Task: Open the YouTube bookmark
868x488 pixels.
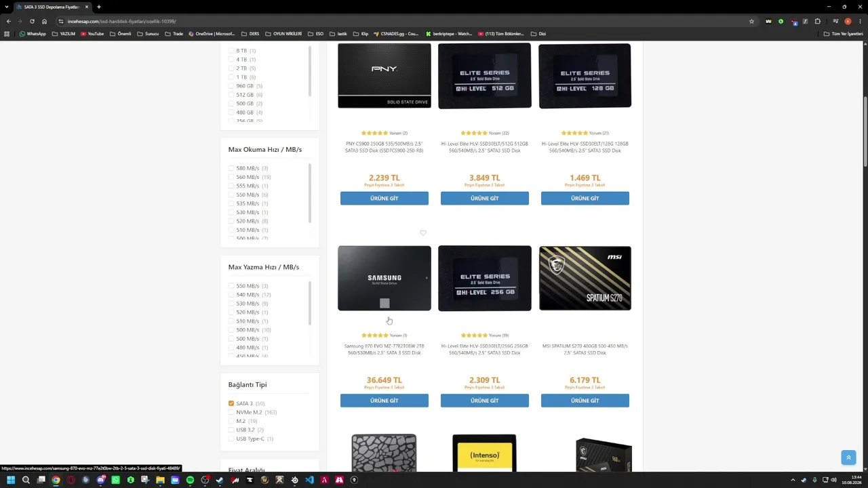Action: [92, 34]
